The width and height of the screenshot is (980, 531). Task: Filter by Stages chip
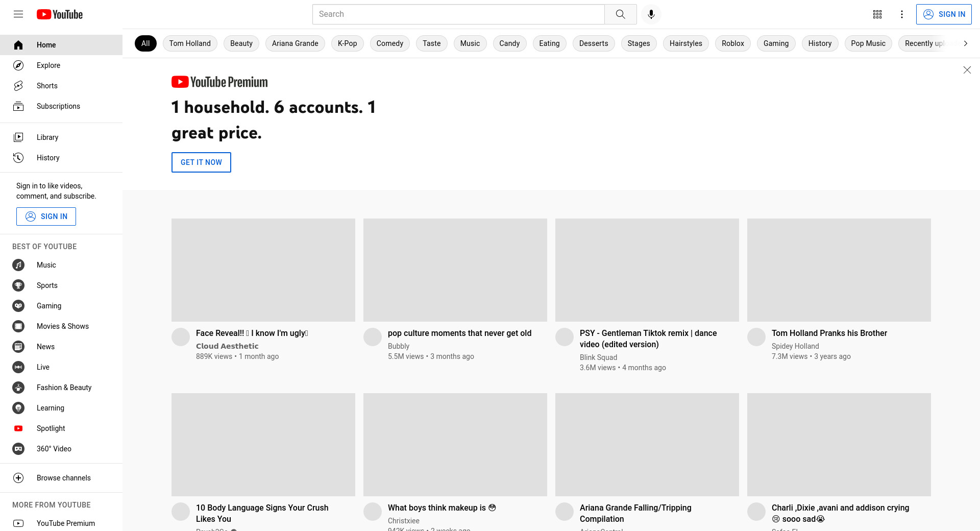click(x=639, y=43)
